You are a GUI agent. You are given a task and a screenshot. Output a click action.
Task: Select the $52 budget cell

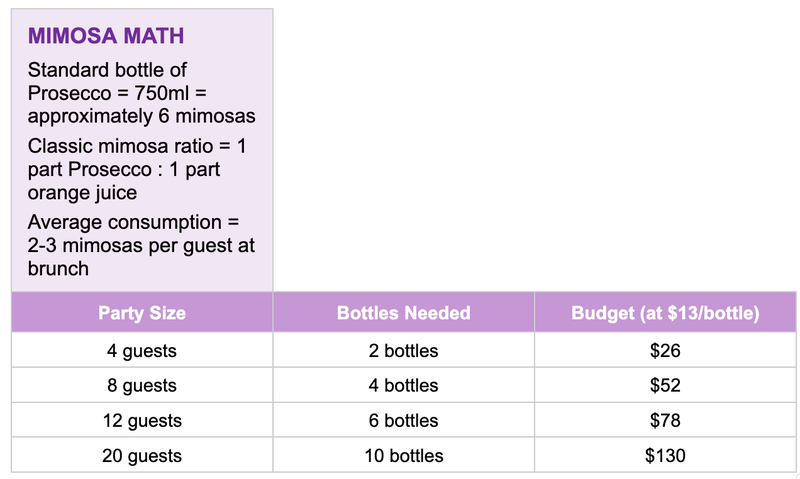(x=665, y=386)
